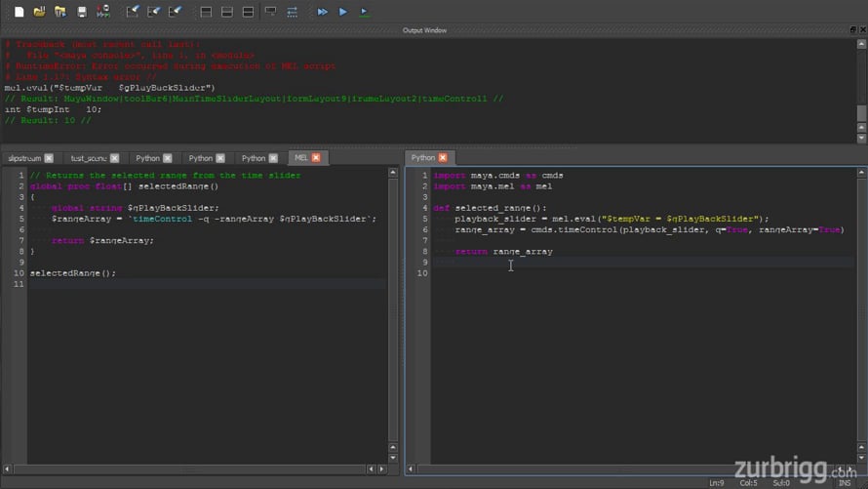Click the right Python editor scroll up arrow
868x489 pixels.
861,174
